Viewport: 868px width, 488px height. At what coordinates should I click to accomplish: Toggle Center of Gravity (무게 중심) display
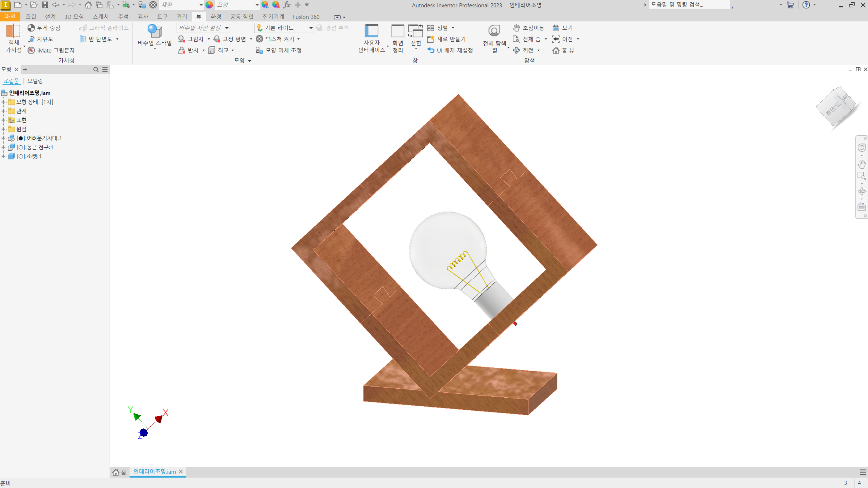(44, 28)
